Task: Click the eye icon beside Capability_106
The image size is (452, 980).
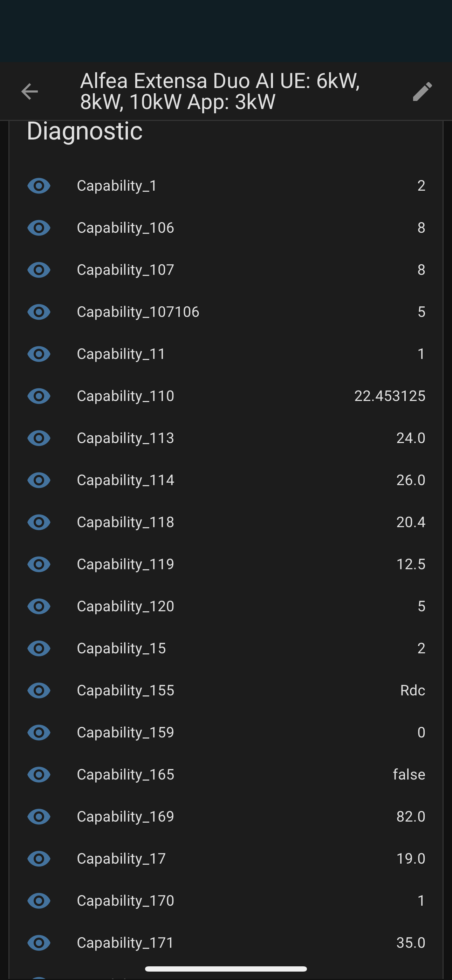Action: click(39, 228)
